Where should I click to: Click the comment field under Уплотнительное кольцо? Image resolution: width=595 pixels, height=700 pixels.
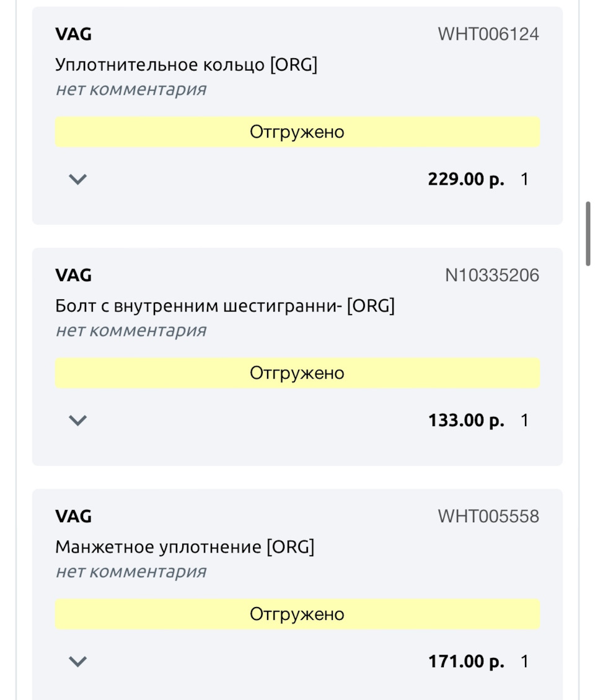tap(131, 89)
